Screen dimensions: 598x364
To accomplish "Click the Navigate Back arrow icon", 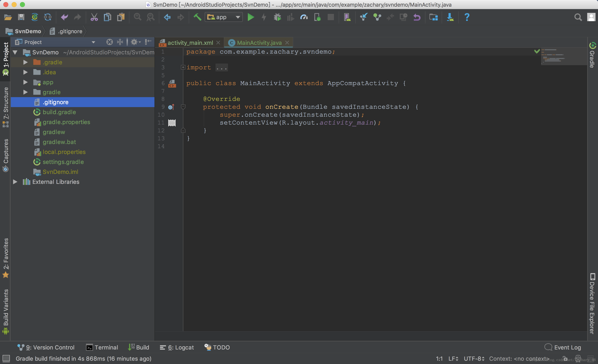I will click(x=167, y=17).
